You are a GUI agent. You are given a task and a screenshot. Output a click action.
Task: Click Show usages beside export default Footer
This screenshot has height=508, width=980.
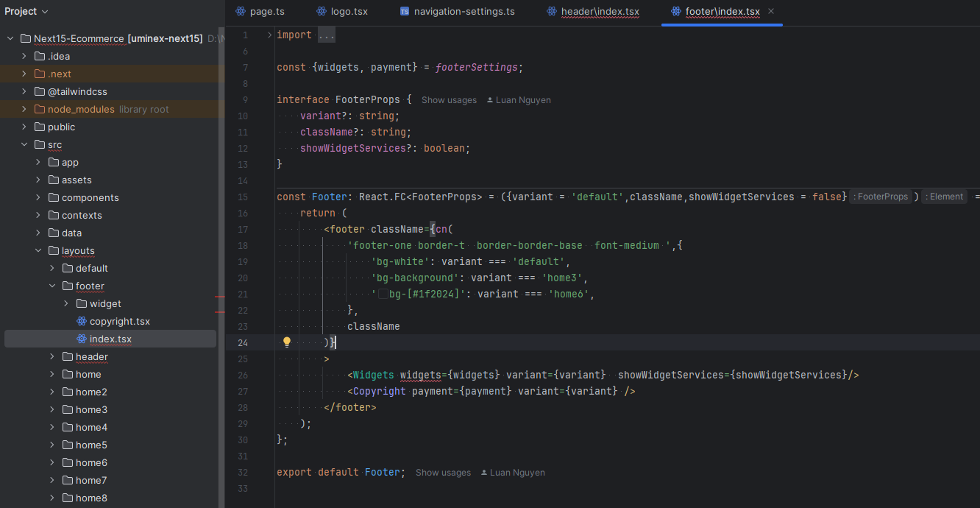(443, 473)
